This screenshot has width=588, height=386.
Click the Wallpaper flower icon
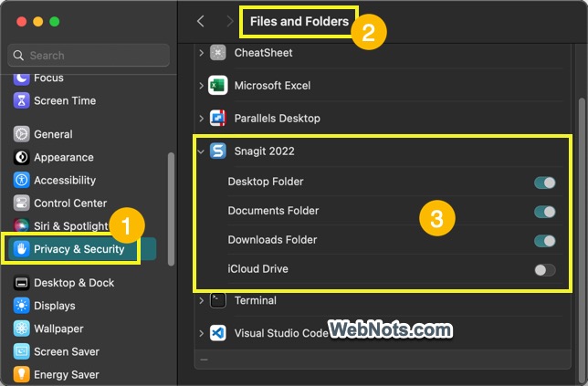pyautogui.click(x=21, y=329)
